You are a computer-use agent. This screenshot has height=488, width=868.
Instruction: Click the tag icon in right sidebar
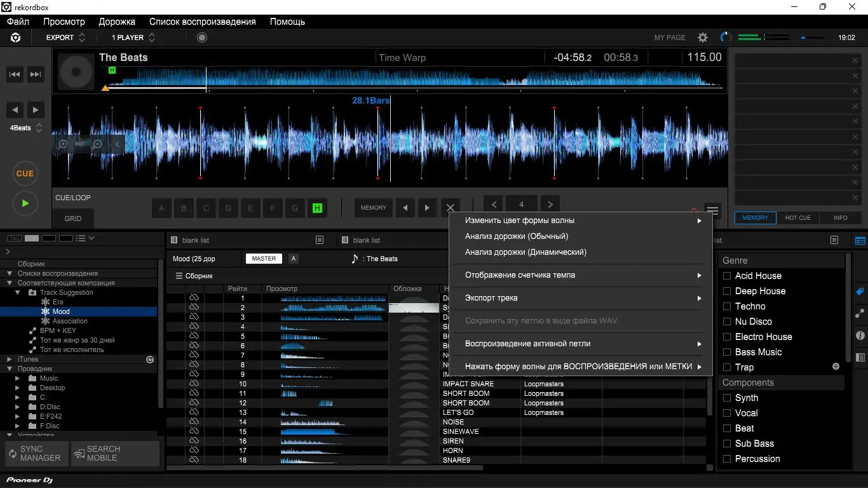860,292
